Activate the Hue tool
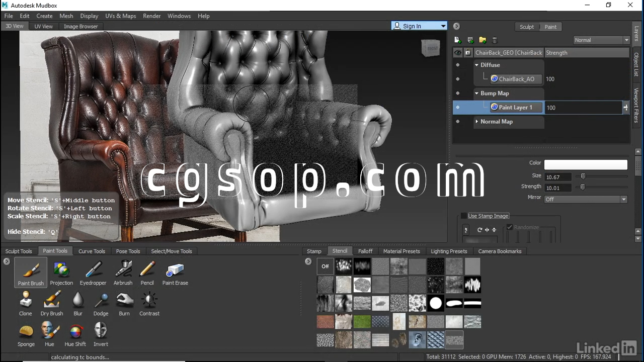The height and width of the screenshot is (362, 644). 49,334
